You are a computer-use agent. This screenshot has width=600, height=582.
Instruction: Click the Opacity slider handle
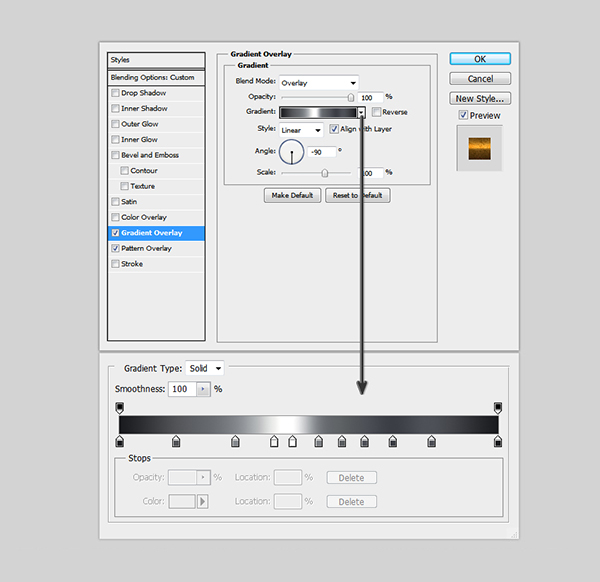pos(351,97)
